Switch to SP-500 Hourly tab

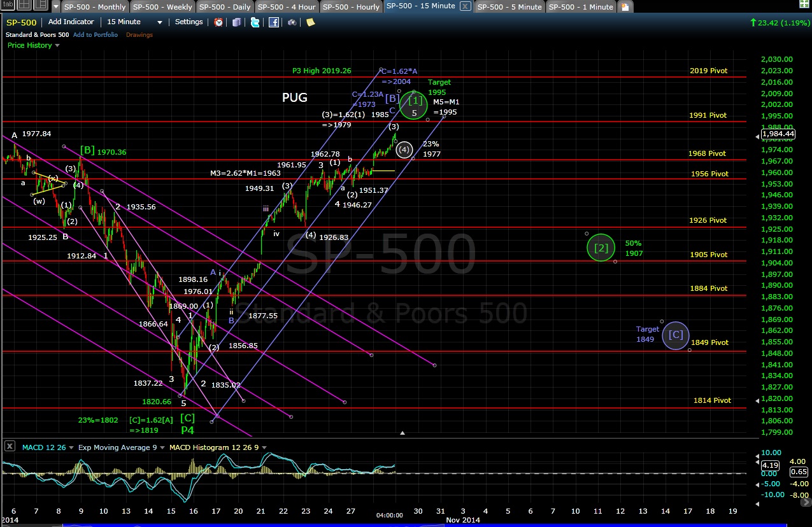coord(350,7)
